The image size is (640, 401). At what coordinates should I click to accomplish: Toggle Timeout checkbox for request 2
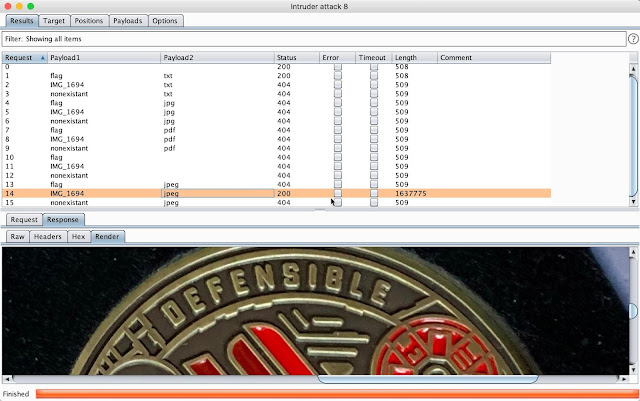coord(374,85)
